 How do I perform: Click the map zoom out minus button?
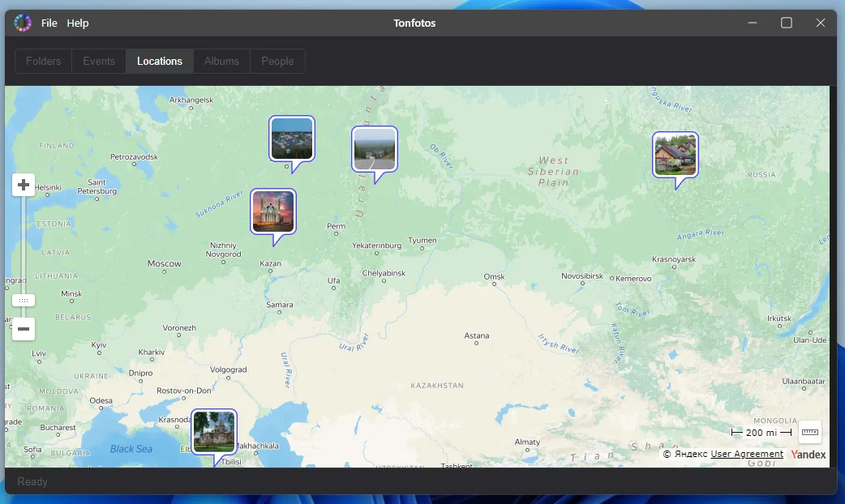[x=24, y=329]
